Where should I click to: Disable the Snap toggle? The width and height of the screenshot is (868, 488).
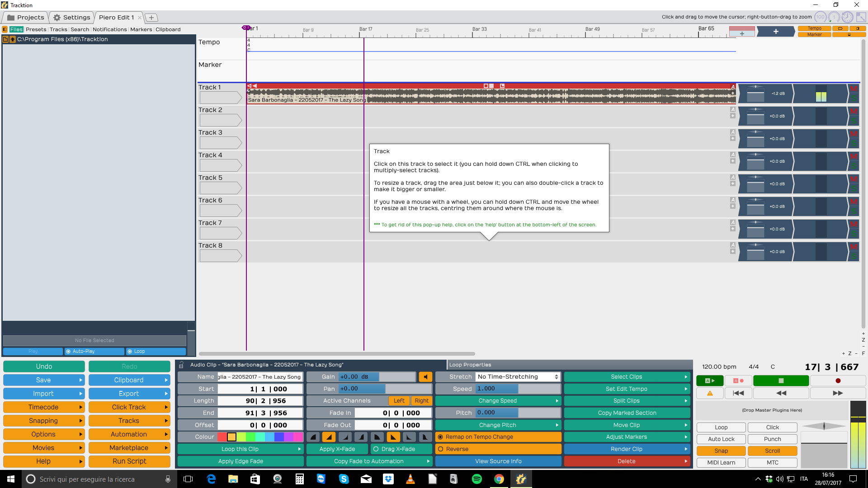721,451
